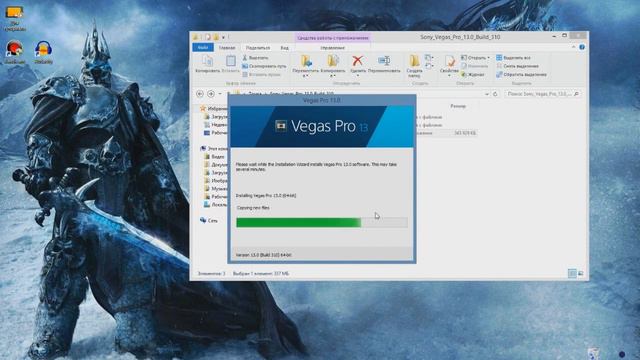Open the new item dropdown beside New folder

(429, 58)
